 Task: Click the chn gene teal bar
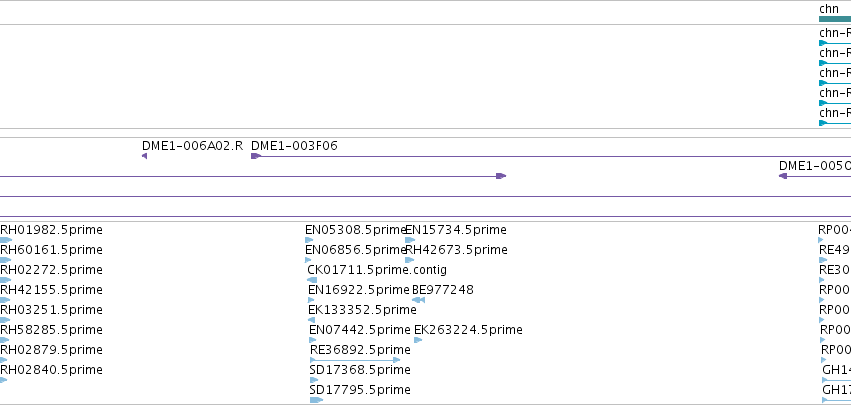835,19
